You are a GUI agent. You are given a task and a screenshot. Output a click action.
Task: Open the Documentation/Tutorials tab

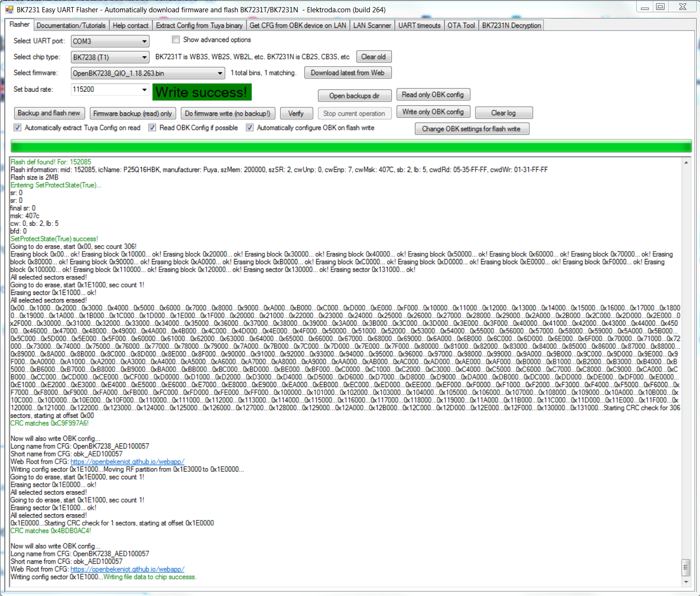(71, 26)
